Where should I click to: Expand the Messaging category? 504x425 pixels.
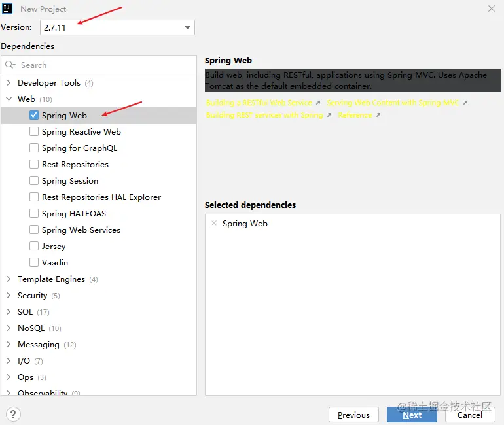click(9, 345)
